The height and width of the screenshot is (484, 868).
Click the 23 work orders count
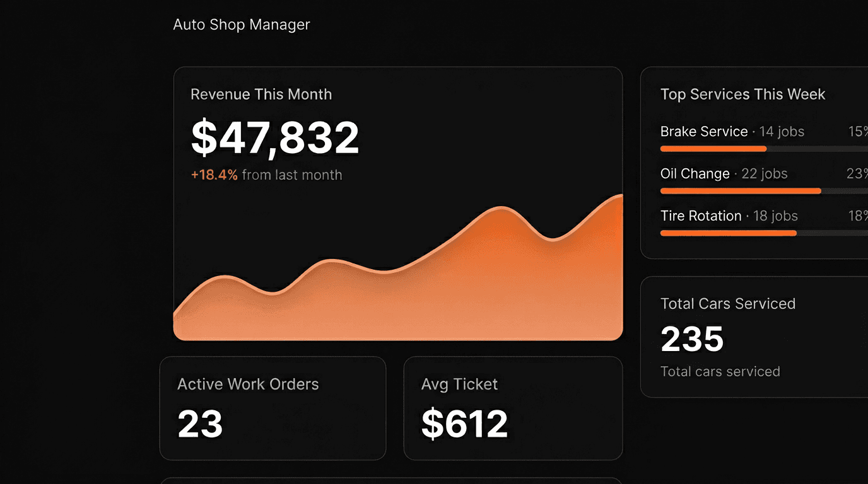coord(199,423)
